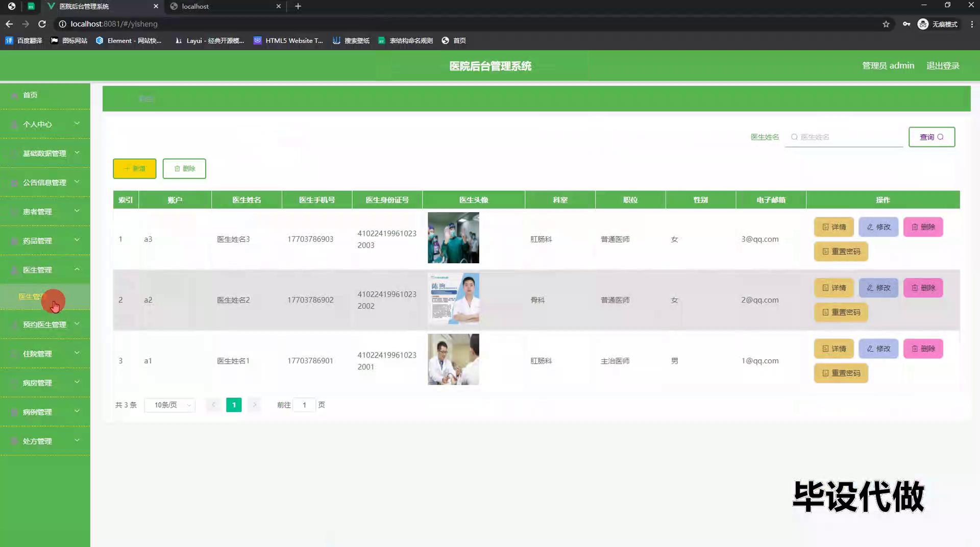Click the browser reload page icon

[x=42, y=24]
